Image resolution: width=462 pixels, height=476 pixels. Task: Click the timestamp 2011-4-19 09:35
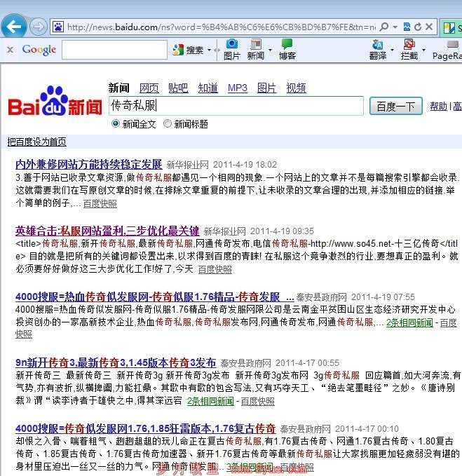pyautogui.click(x=282, y=231)
